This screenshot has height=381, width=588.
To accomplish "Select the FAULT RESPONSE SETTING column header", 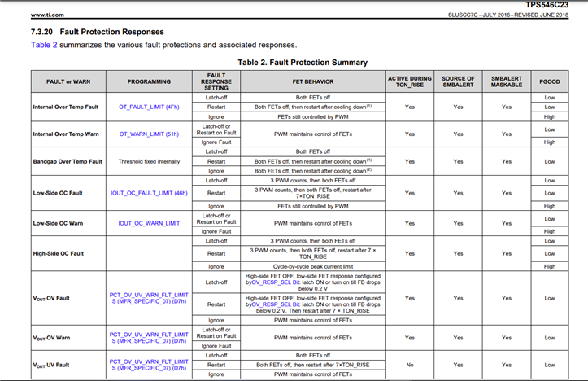I will click(x=216, y=81).
